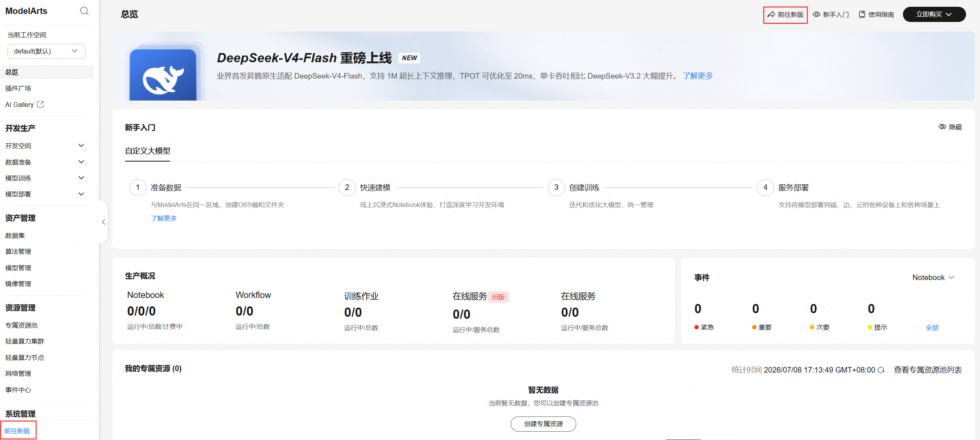Open 算法管理 in the sidebar
The width and height of the screenshot is (980, 440).
pyautogui.click(x=18, y=251)
